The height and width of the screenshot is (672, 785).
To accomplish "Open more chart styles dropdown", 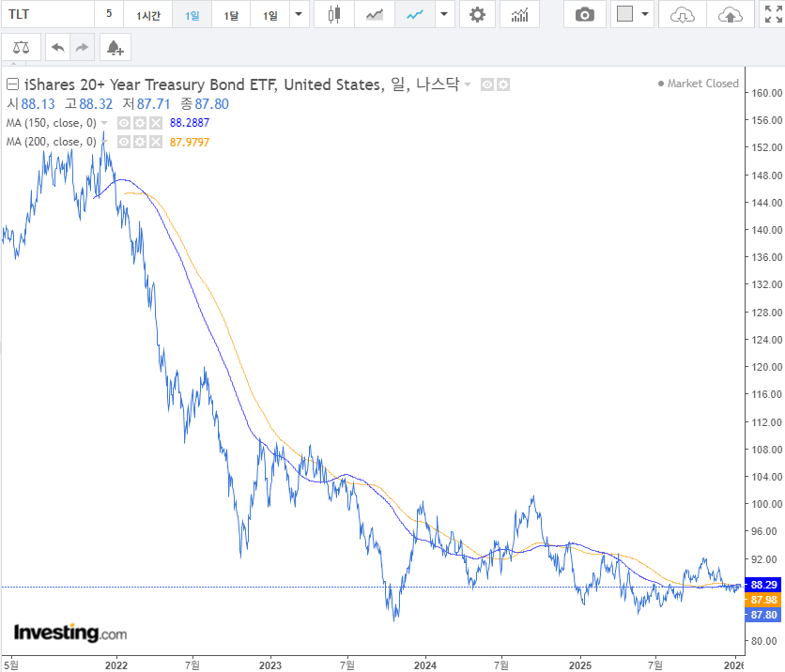I will [x=444, y=14].
